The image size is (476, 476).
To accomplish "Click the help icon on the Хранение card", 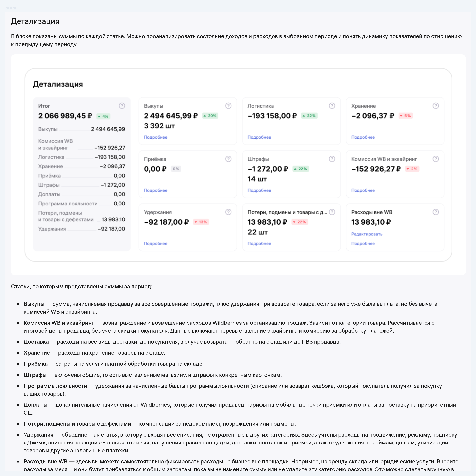I will (x=436, y=106).
